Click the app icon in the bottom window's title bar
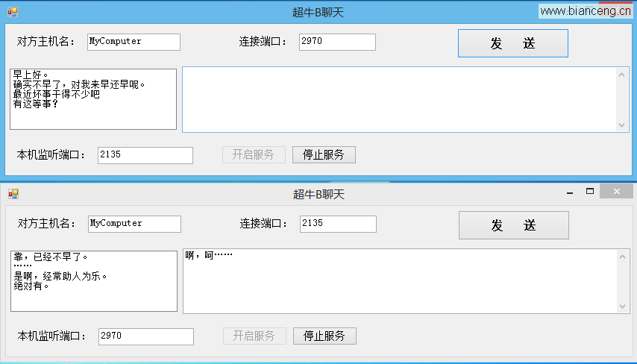 pos(13,194)
